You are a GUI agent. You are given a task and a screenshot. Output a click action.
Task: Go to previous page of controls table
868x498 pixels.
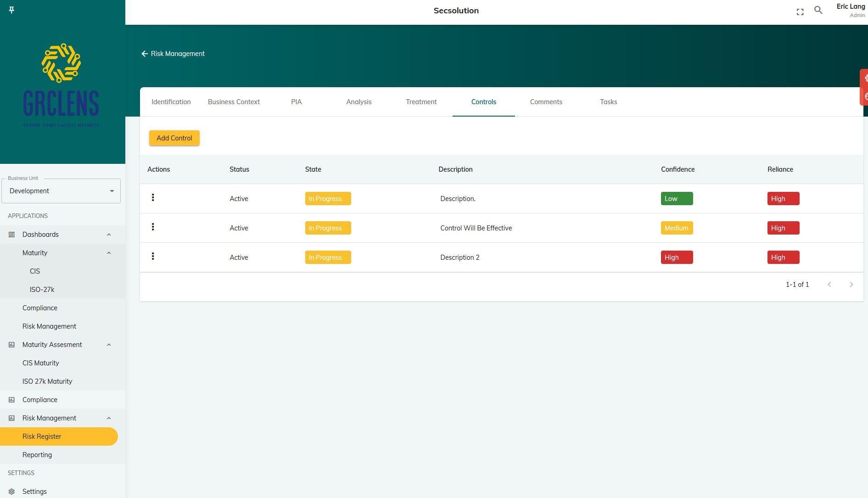pyautogui.click(x=829, y=285)
